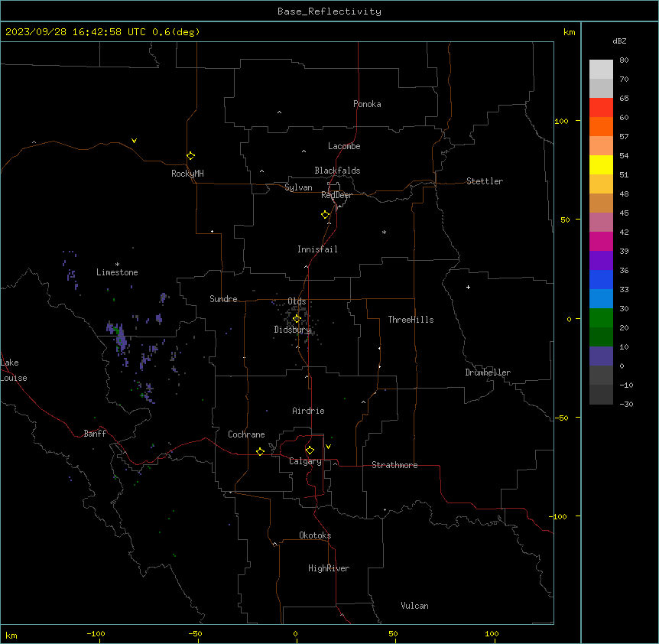This screenshot has width=659, height=644.
Task: Click the Innisfail city label
Action: (x=317, y=249)
